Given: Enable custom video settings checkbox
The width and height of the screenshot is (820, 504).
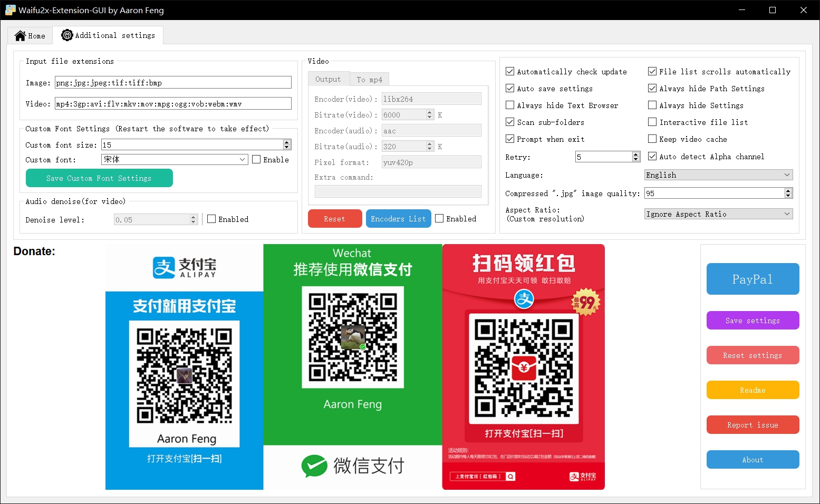Looking at the screenshot, I should 439,218.
